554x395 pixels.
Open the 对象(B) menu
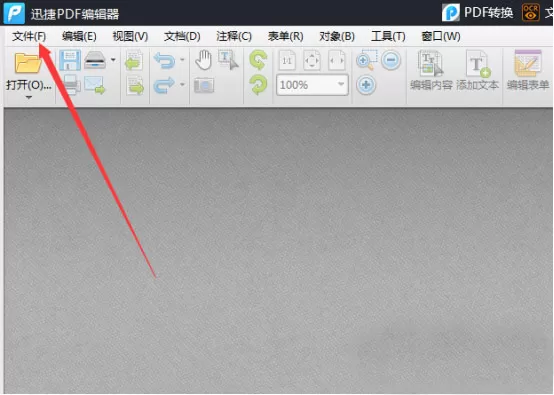point(337,36)
